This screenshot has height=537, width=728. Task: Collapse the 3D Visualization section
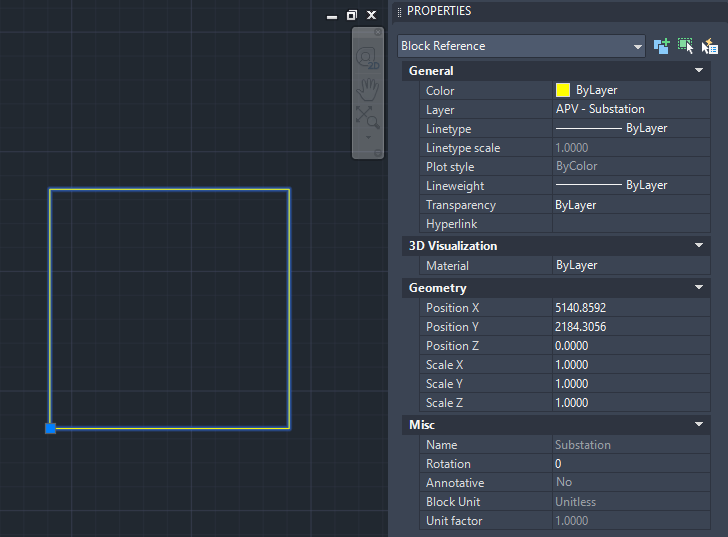[x=699, y=246]
